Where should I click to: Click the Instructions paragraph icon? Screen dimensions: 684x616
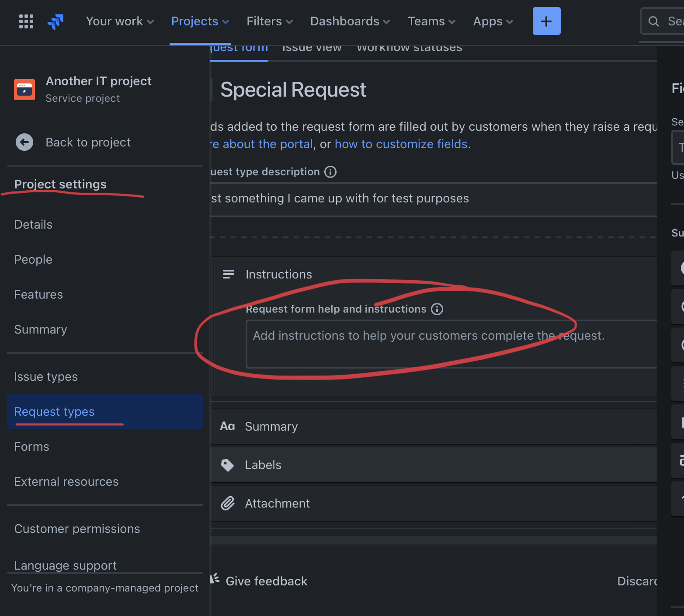(x=229, y=274)
